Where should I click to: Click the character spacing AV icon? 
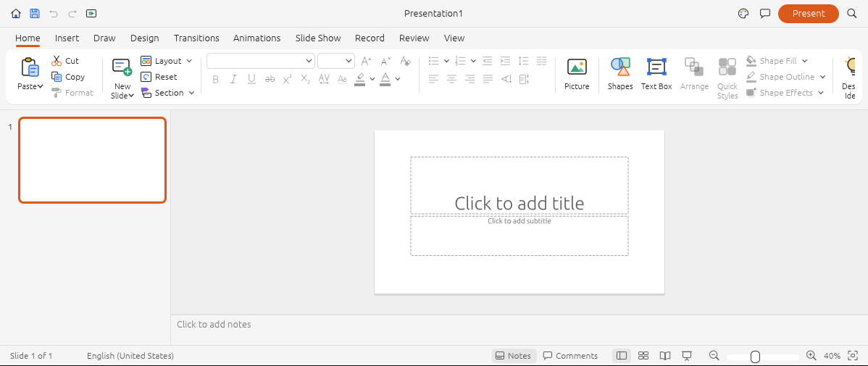click(x=325, y=79)
